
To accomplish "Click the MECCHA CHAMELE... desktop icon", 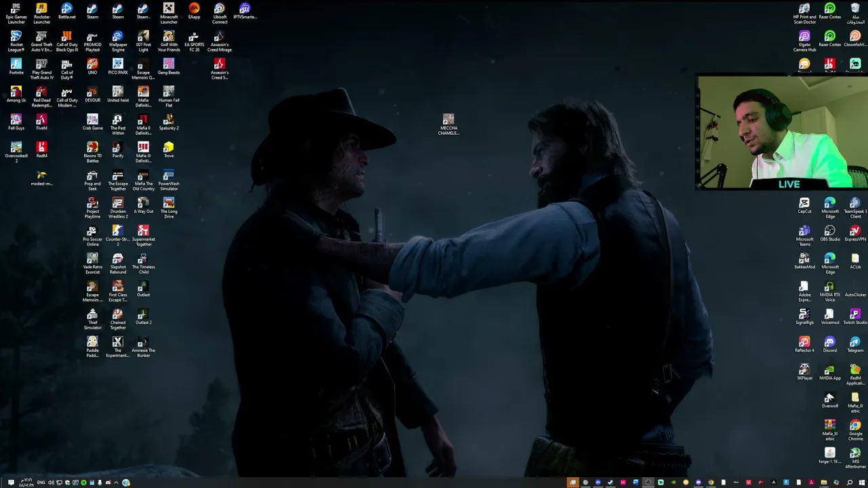I will click(x=448, y=125).
